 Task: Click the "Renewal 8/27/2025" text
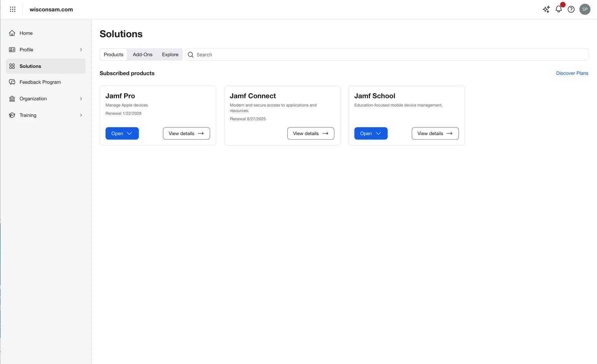click(248, 119)
